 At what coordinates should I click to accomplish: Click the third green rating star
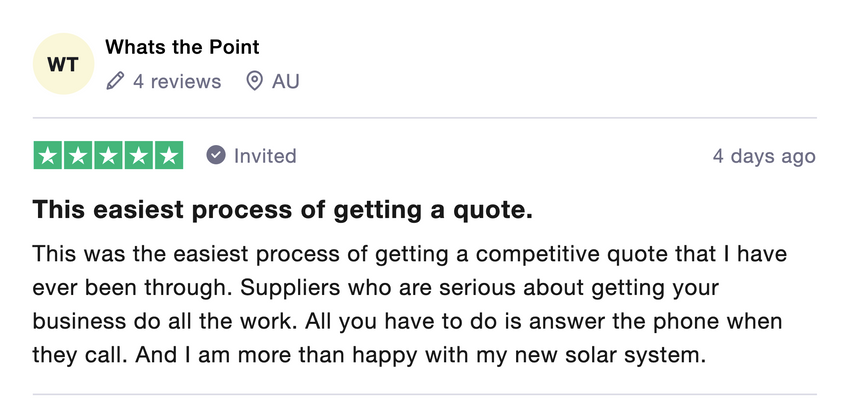pos(108,155)
